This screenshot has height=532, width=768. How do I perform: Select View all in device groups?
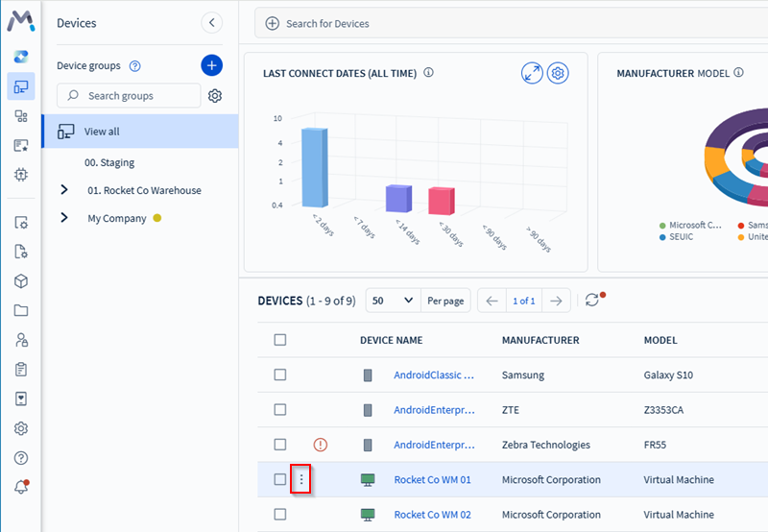102,132
